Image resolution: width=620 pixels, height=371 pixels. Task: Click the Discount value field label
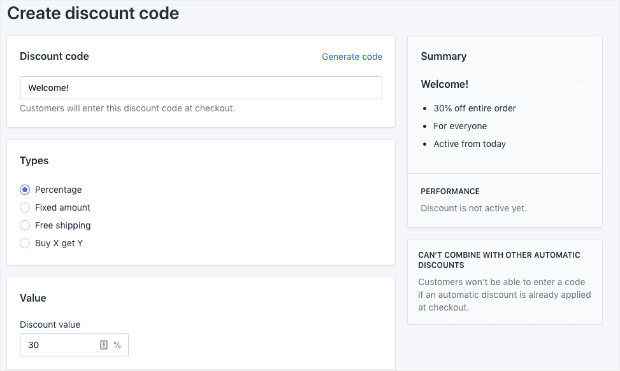pyautogui.click(x=50, y=325)
